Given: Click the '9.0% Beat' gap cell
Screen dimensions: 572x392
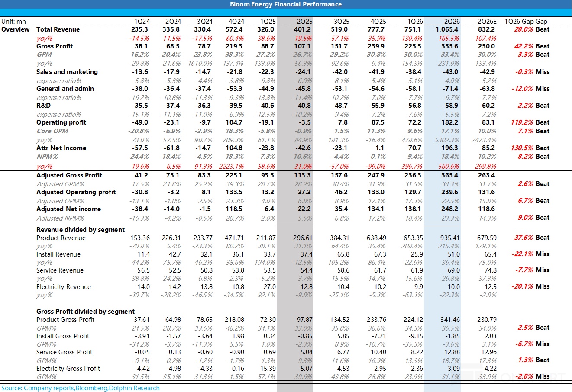Looking at the screenshot, I should (533, 218).
